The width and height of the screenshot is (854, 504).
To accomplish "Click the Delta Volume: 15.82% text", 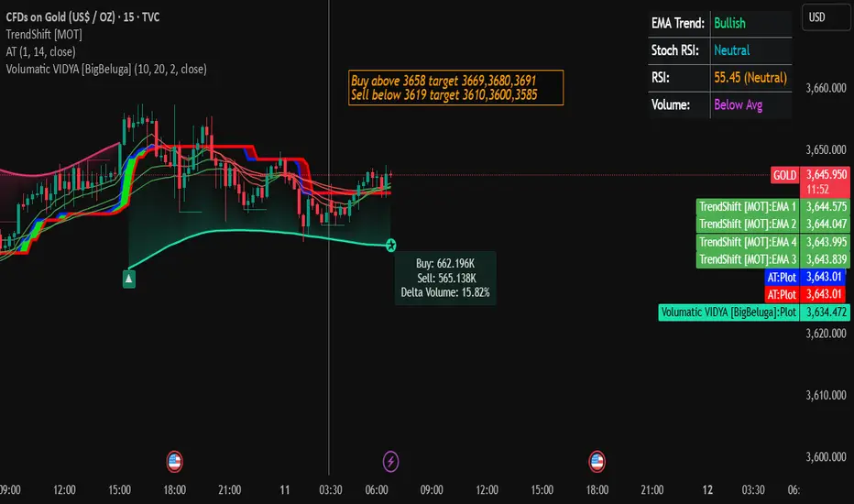I will point(445,292).
